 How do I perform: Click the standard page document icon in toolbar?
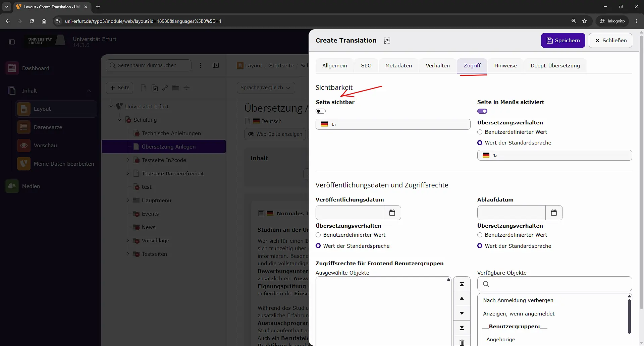pos(144,88)
